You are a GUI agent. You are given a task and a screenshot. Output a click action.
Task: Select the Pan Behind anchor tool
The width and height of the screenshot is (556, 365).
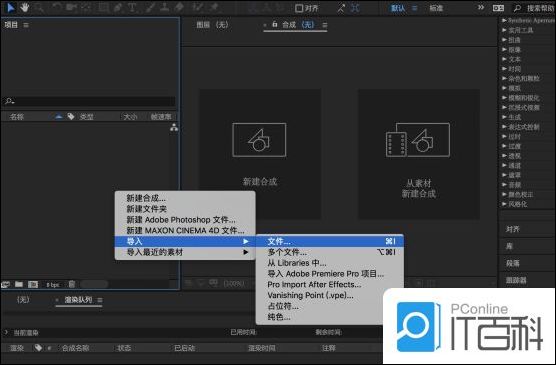[x=86, y=7]
